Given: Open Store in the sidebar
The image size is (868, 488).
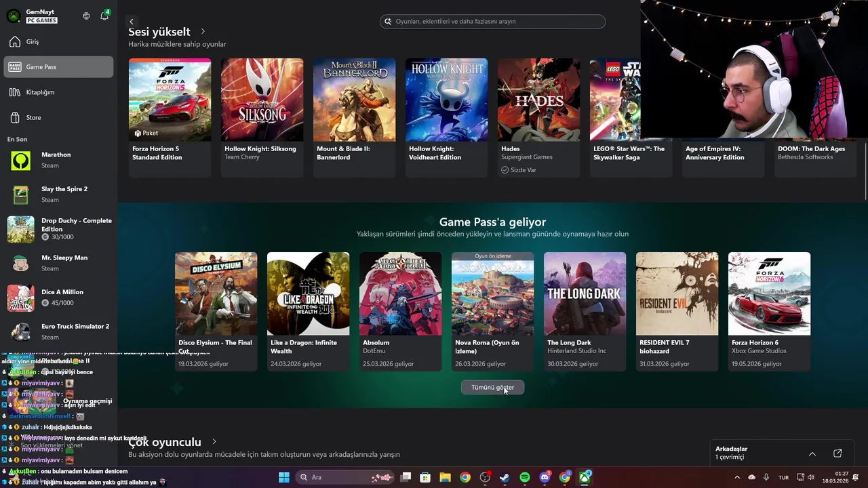Looking at the screenshot, I should tap(58, 117).
